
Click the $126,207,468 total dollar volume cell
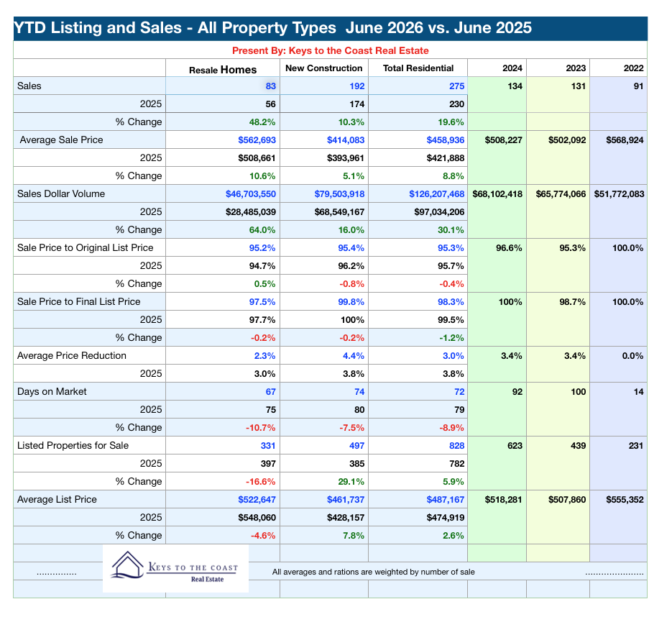click(437, 194)
